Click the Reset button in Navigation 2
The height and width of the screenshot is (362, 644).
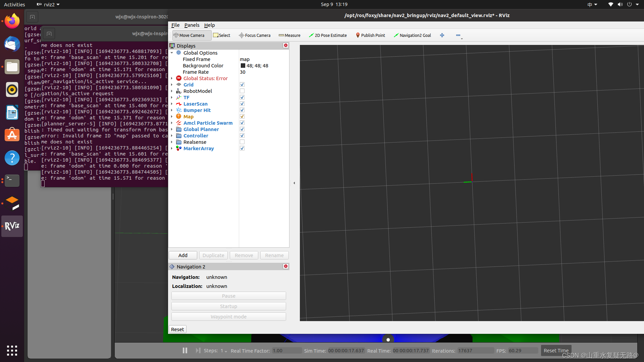tap(177, 329)
